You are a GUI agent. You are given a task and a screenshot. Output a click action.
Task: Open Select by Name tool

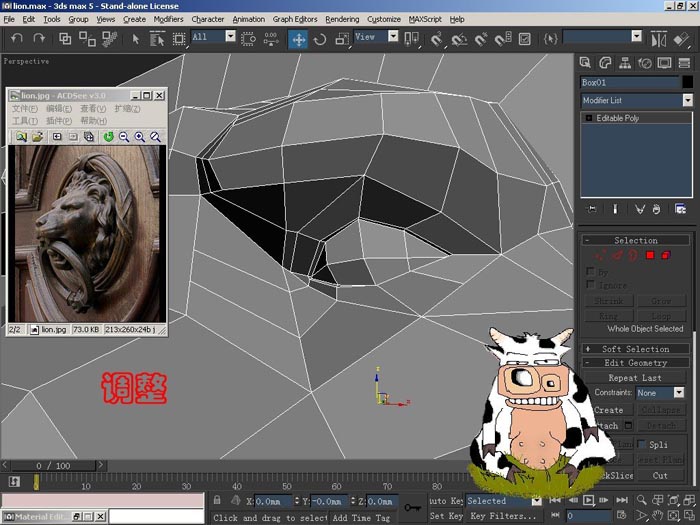point(157,39)
